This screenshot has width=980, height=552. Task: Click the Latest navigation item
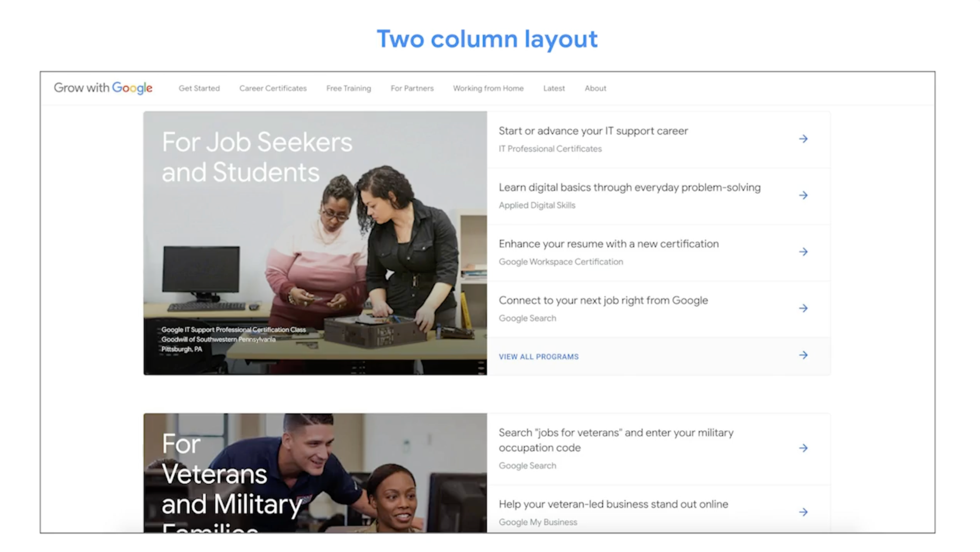pyautogui.click(x=554, y=88)
